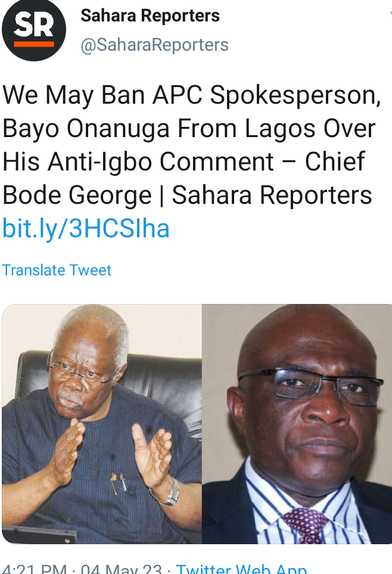Open photo of man in striped shirt
This screenshot has width=392, height=574.
(x=297, y=424)
